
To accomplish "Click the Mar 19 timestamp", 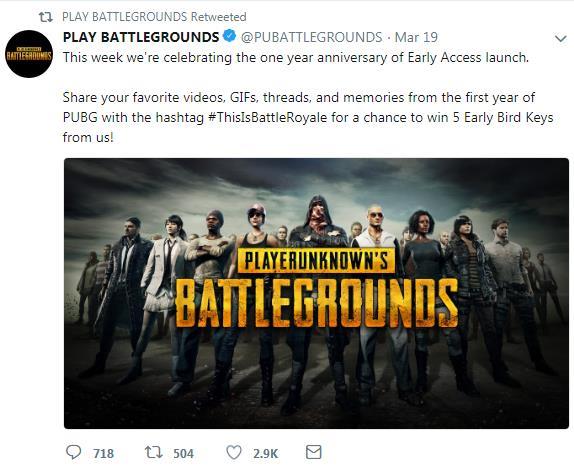I will (x=416, y=37).
